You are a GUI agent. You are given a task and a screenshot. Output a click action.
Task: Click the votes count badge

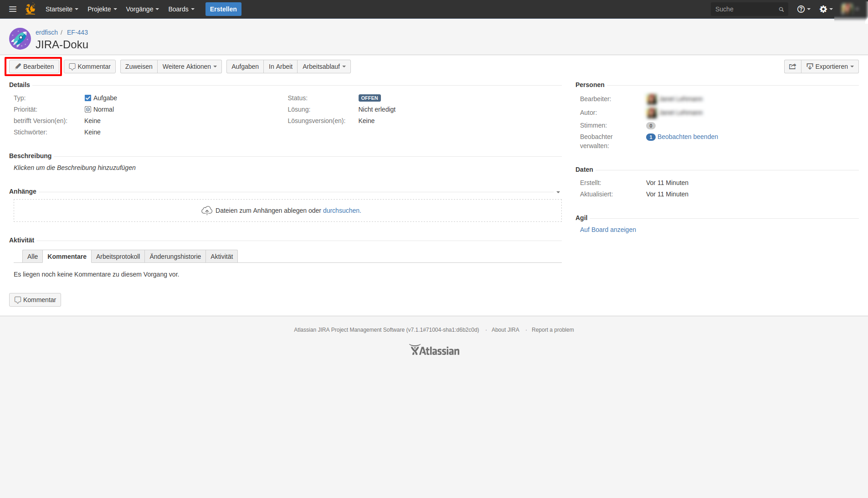pyautogui.click(x=651, y=126)
